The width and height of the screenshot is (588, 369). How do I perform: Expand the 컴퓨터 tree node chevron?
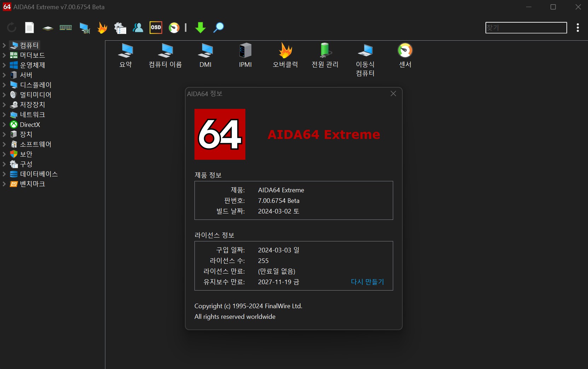[x=4, y=45]
